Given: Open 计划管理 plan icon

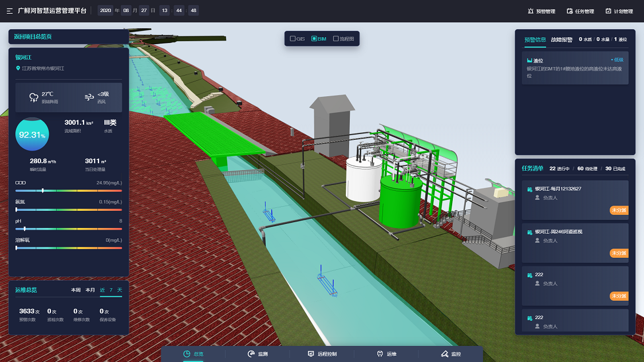Looking at the screenshot, I should [609, 11].
